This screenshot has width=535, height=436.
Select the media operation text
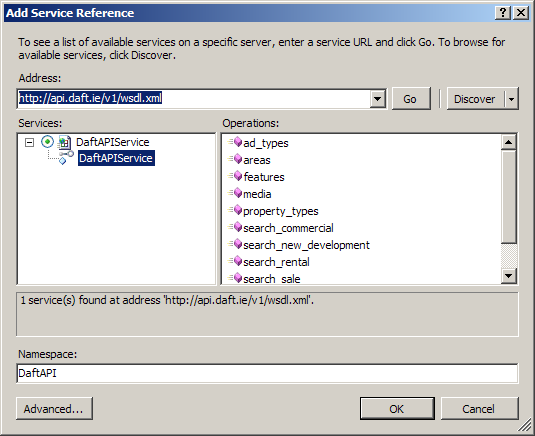click(x=257, y=194)
